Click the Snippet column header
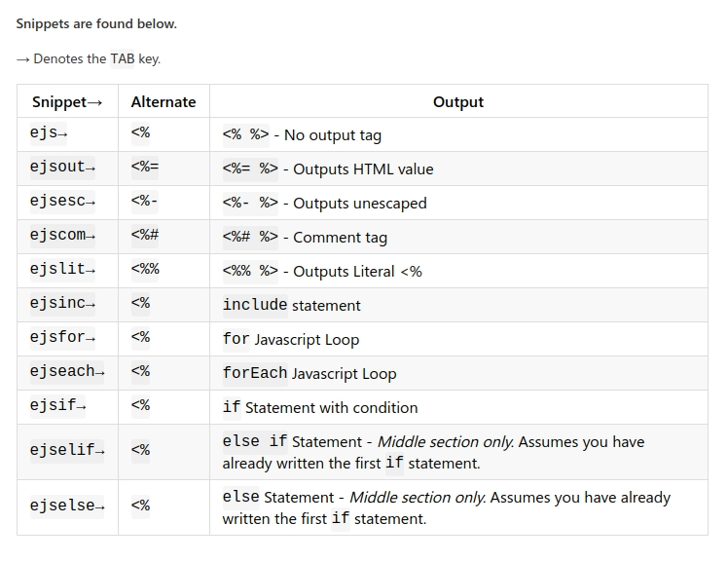This screenshot has height=562, width=728. [67, 101]
